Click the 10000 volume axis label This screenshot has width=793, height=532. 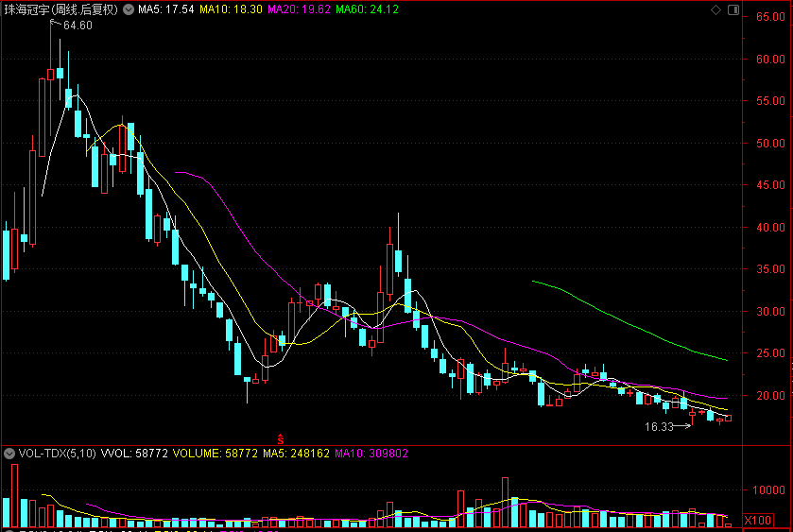[x=768, y=489]
